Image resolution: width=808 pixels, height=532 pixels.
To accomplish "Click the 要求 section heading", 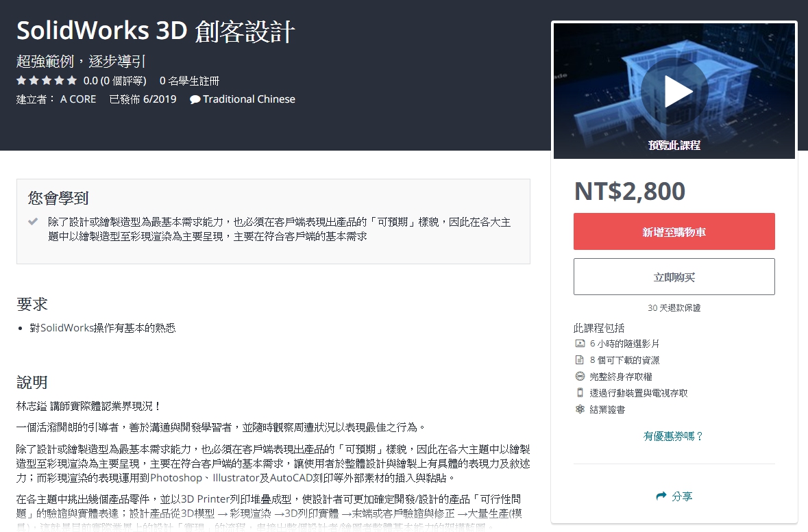I will (x=32, y=304).
